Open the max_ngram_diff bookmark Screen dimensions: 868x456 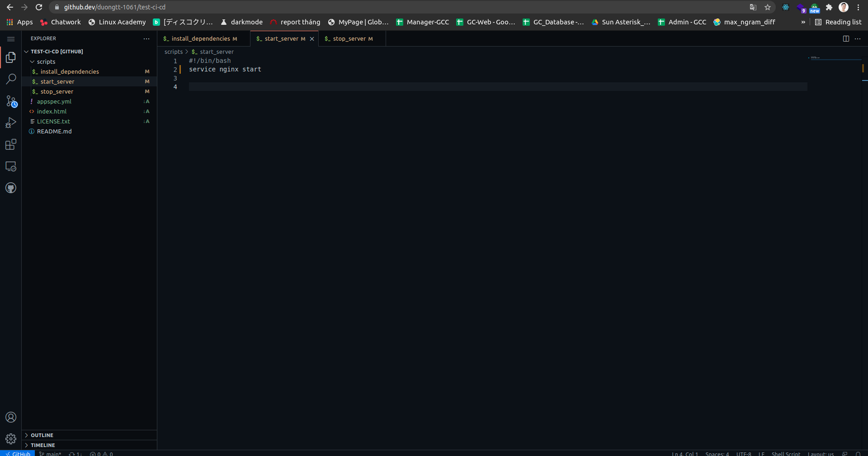pos(744,22)
